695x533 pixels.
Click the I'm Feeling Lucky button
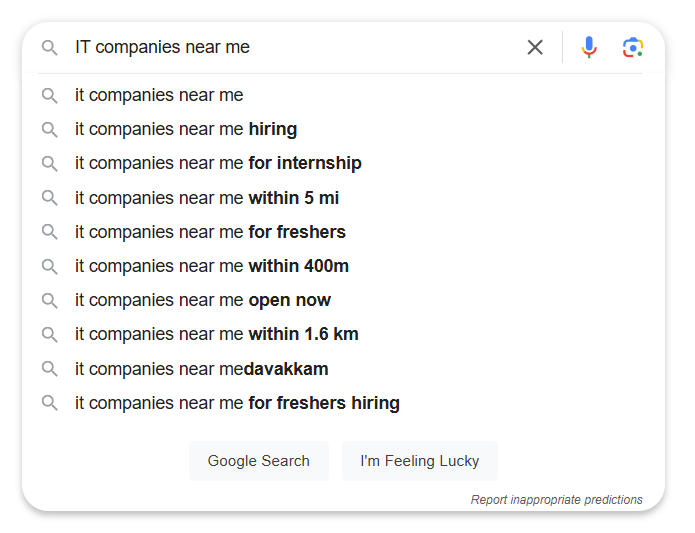[x=420, y=461]
